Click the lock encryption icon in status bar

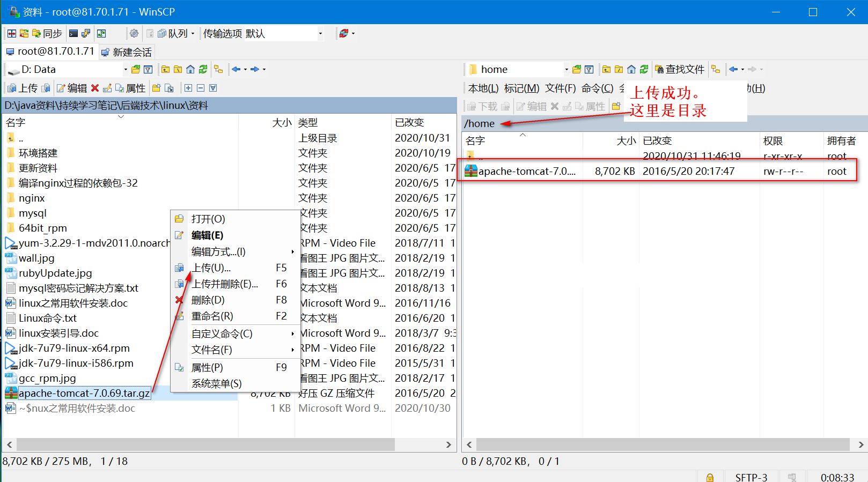tap(710, 477)
